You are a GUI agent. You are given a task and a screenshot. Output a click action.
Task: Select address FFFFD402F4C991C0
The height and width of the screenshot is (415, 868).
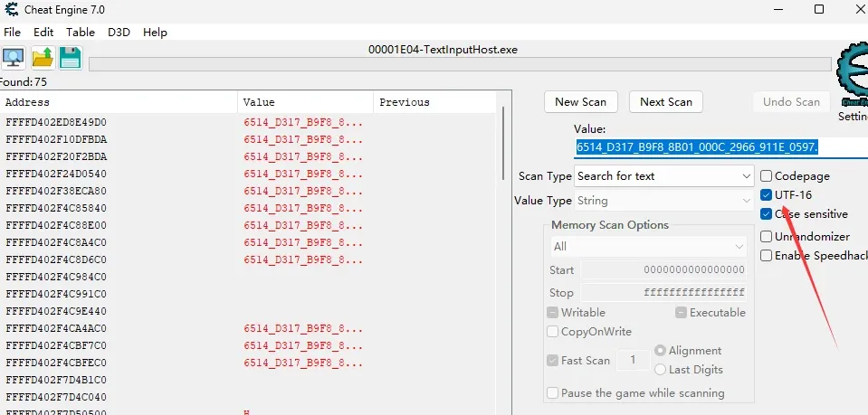[x=56, y=294]
